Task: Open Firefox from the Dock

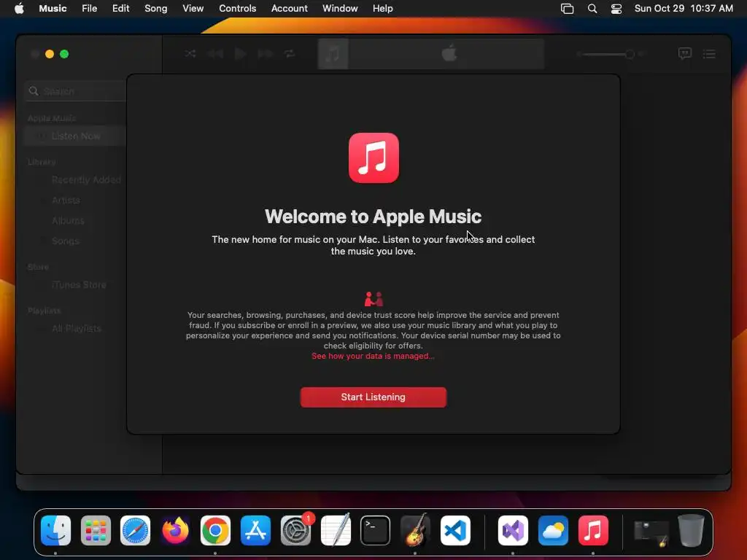Action: (x=175, y=530)
